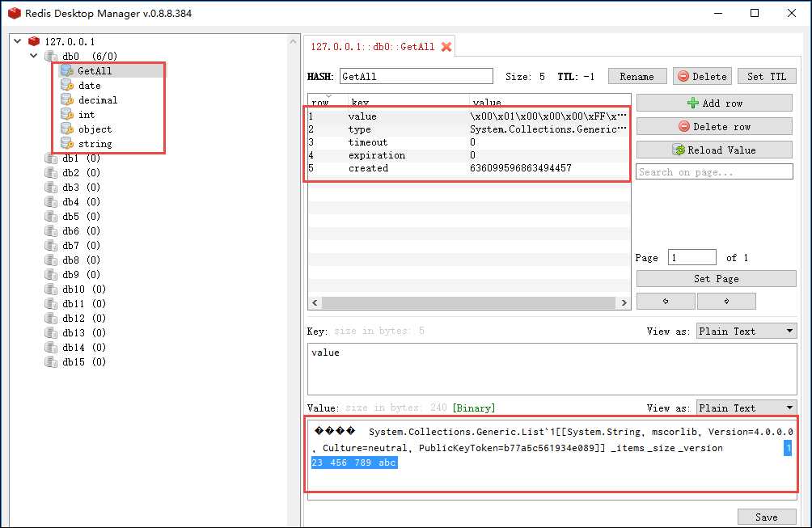812x528 pixels.
Task: Click the table scrollbar's left arrow
Action: point(315,302)
